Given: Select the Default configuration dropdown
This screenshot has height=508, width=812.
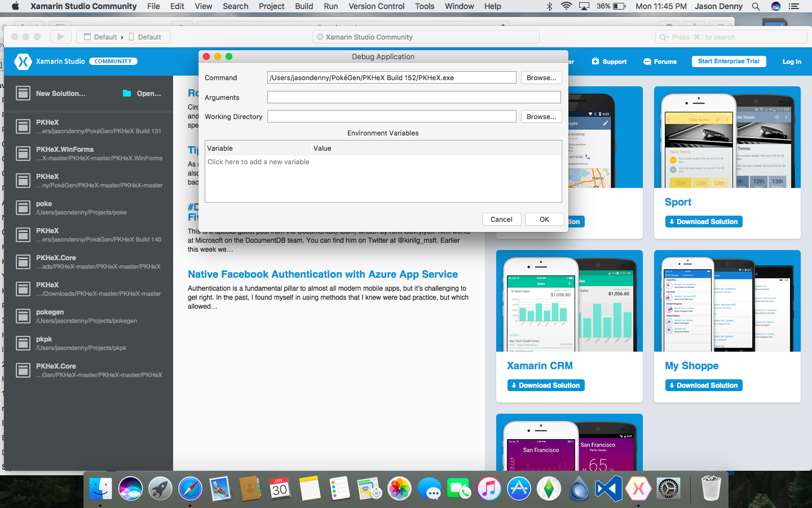Looking at the screenshot, I should coord(100,37).
